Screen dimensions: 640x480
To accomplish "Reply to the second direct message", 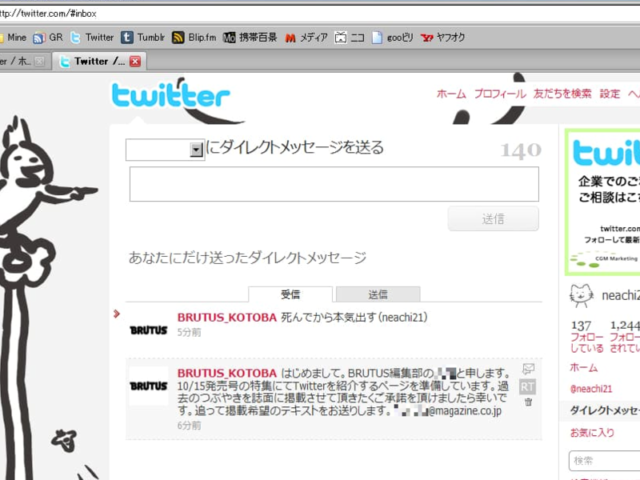I will click(528, 369).
